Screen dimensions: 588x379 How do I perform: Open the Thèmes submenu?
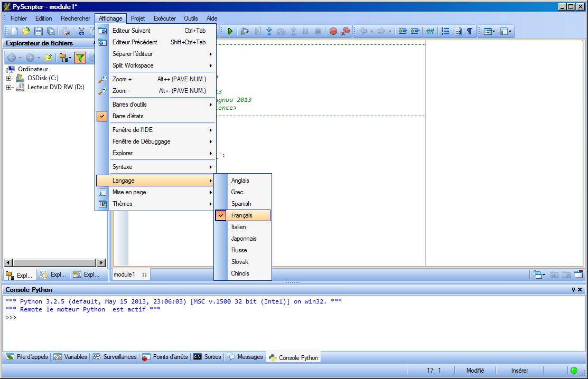156,204
